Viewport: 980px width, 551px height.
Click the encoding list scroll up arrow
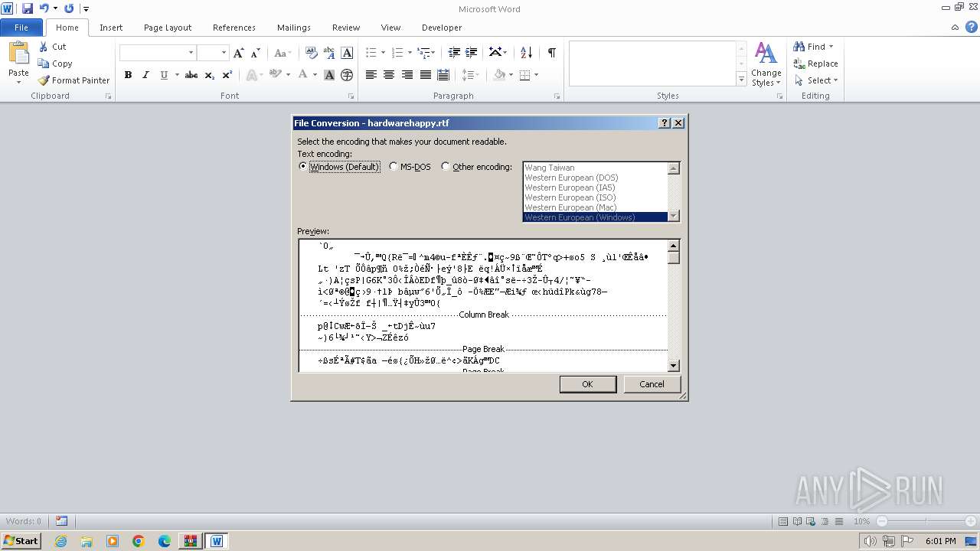point(674,168)
